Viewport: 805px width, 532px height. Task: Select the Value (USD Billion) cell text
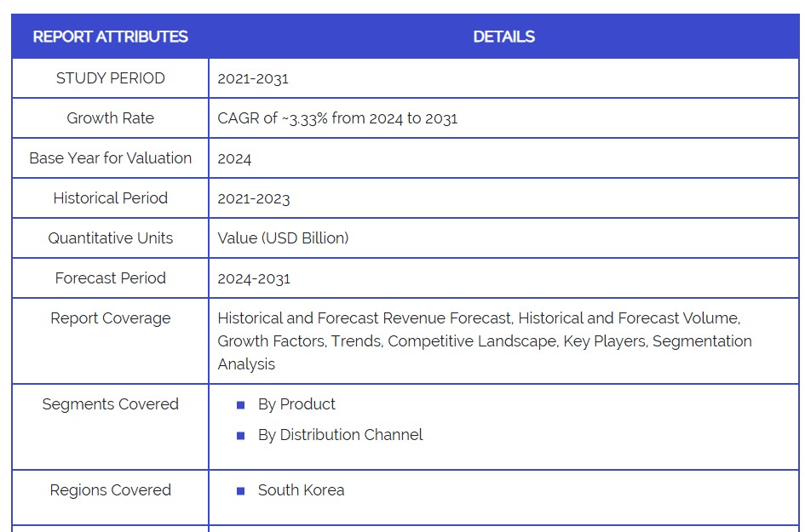283,238
